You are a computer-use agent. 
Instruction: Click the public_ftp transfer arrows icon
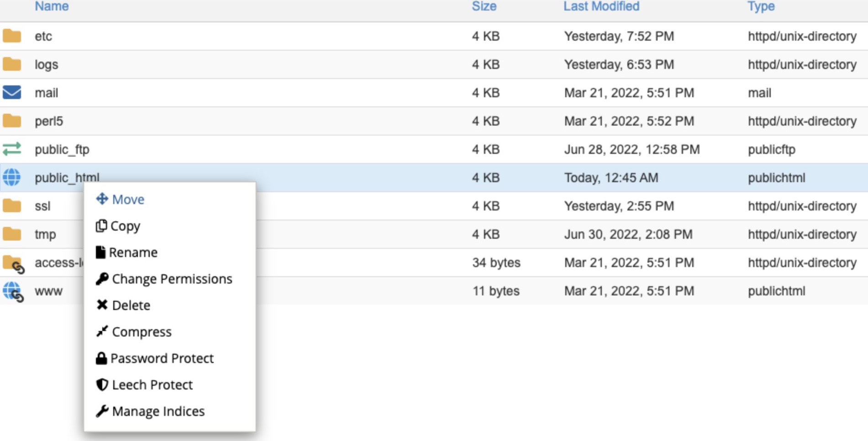[x=12, y=149]
